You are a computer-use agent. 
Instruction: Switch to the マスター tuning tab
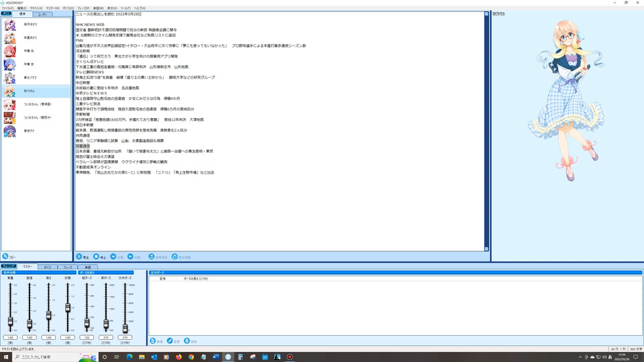[x=28, y=267]
